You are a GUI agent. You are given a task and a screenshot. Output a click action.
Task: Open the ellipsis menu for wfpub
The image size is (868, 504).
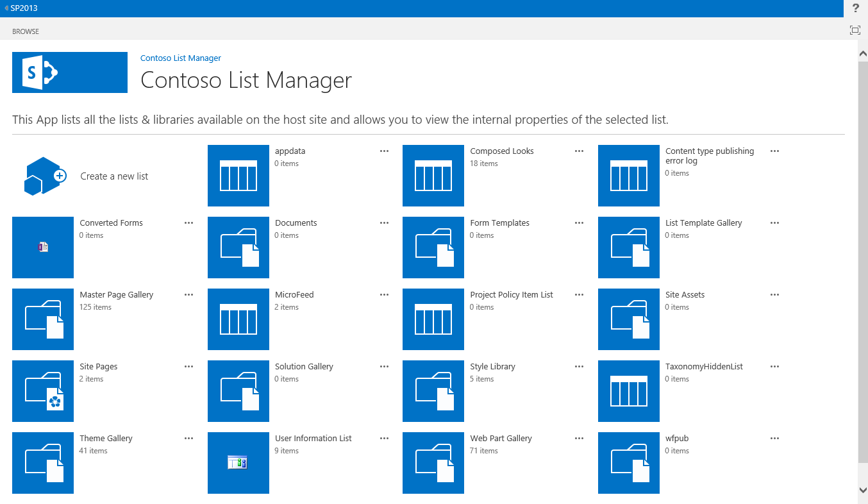(x=774, y=439)
